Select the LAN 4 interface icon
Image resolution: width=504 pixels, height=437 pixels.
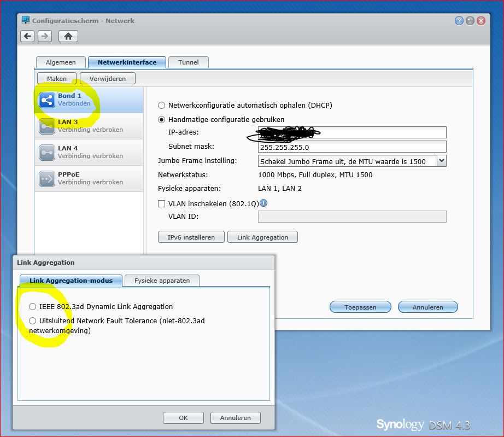[46, 152]
